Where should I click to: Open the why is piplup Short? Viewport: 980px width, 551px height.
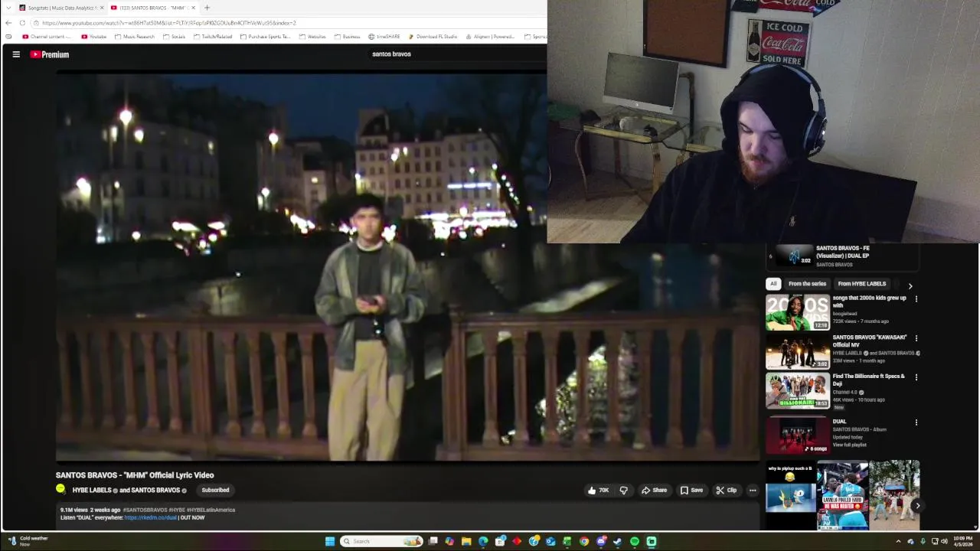791,496
